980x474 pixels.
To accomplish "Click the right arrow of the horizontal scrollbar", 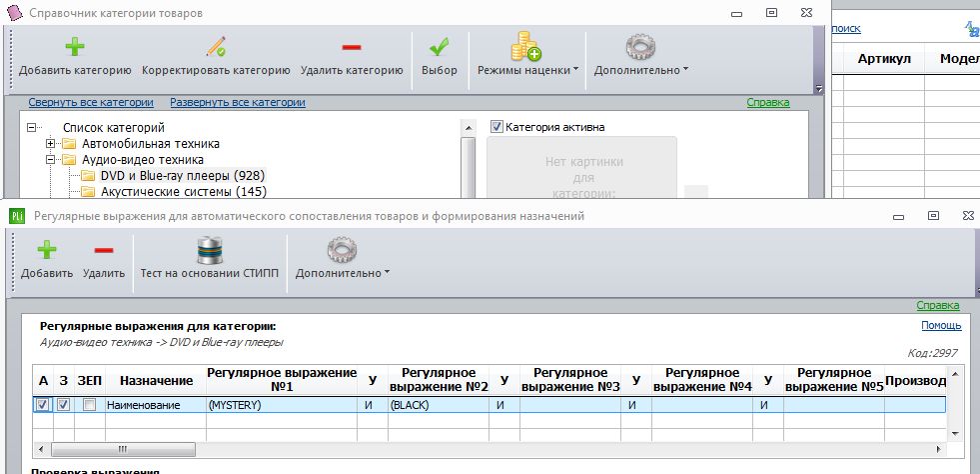I will (938, 449).
